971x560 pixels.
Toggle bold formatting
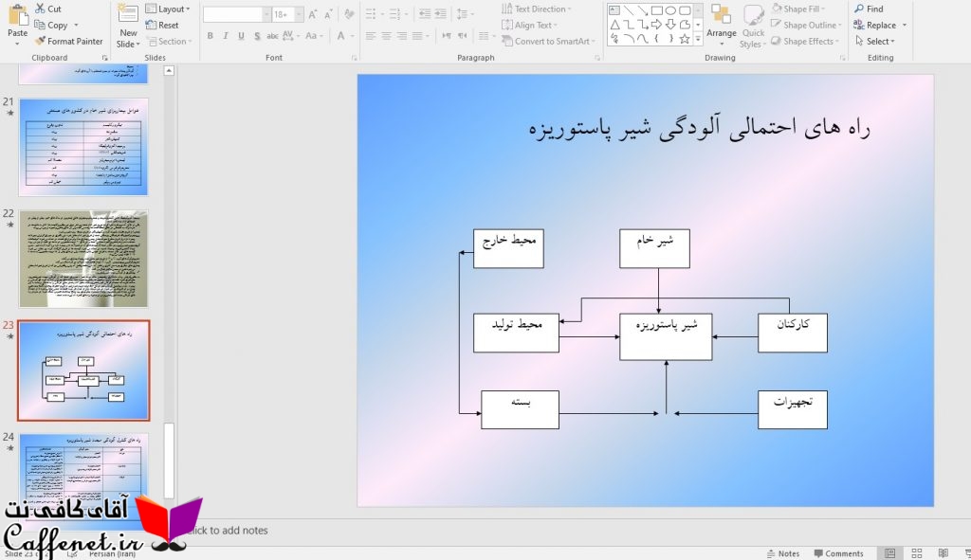[x=210, y=36]
